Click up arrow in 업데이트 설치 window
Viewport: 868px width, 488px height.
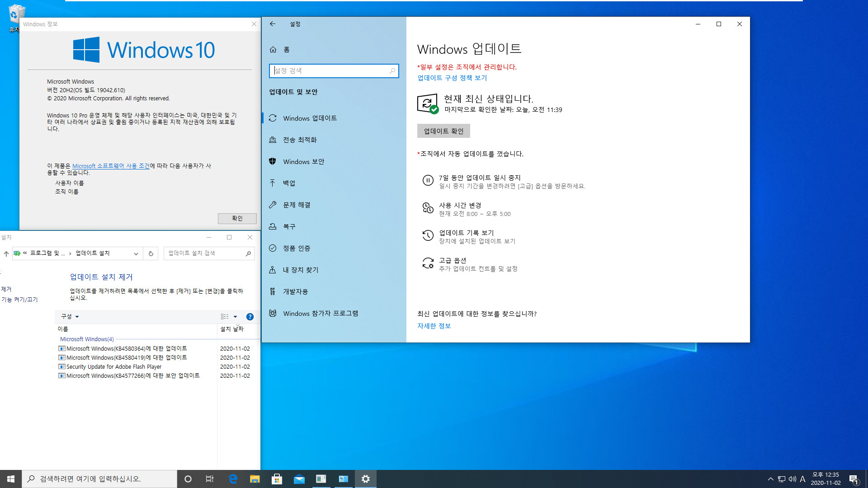(x=6, y=253)
